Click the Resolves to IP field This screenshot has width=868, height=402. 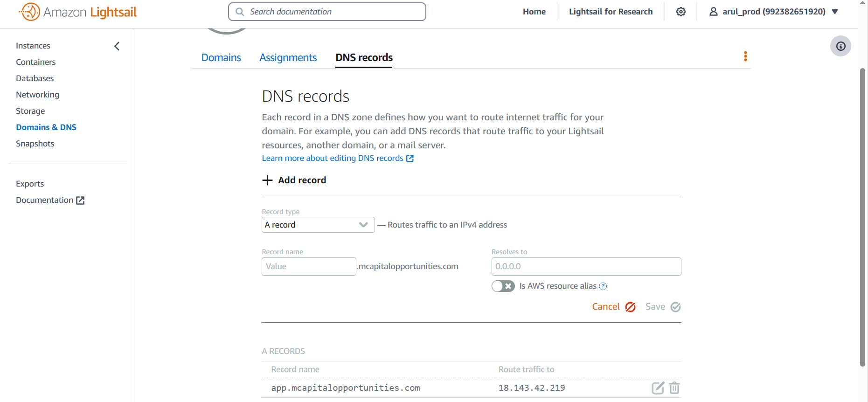pos(586,266)
